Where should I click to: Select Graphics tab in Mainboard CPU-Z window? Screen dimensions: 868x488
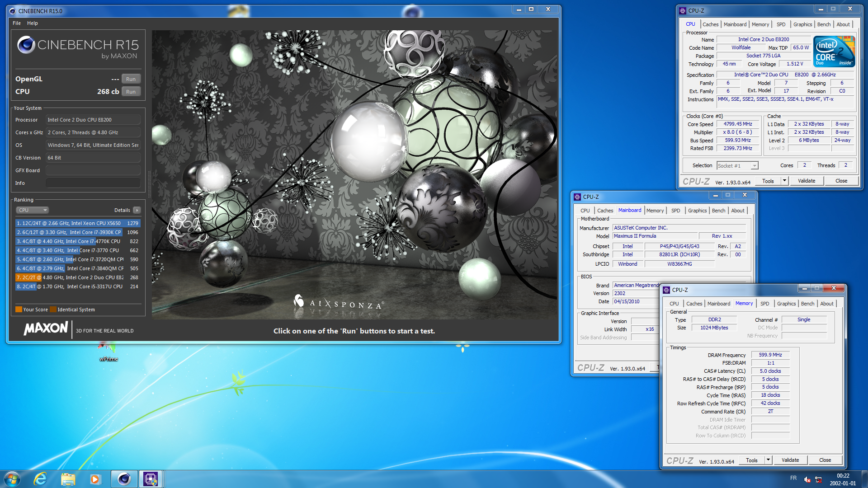coord(697,211)
